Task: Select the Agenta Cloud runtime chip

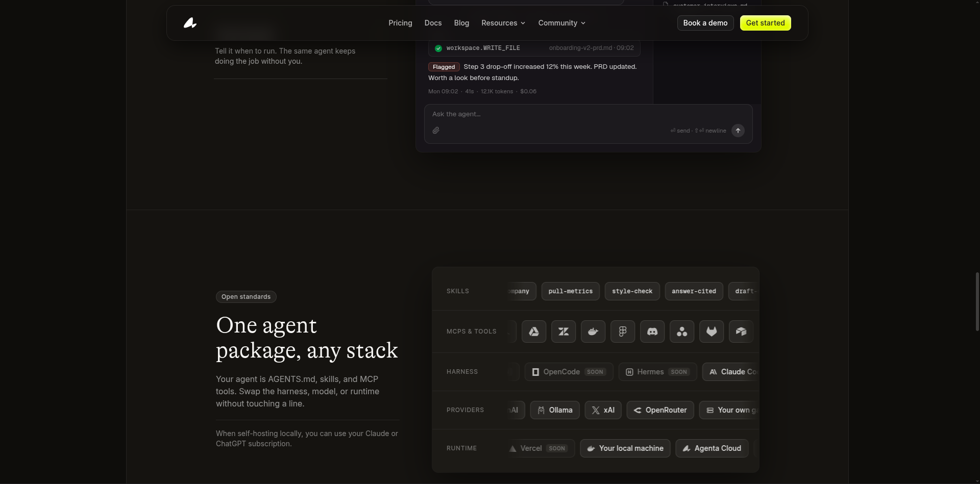Action: 712,448
